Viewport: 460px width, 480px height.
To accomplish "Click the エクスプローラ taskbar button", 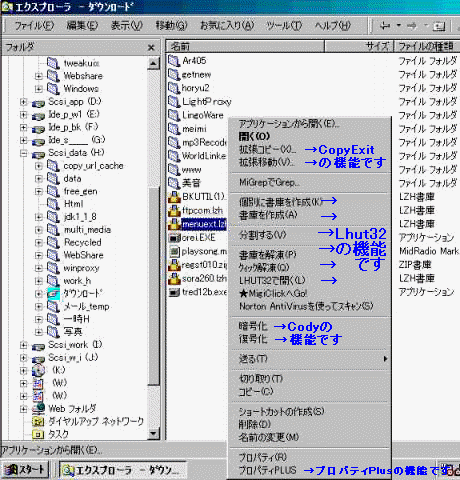I will (123, 470).
